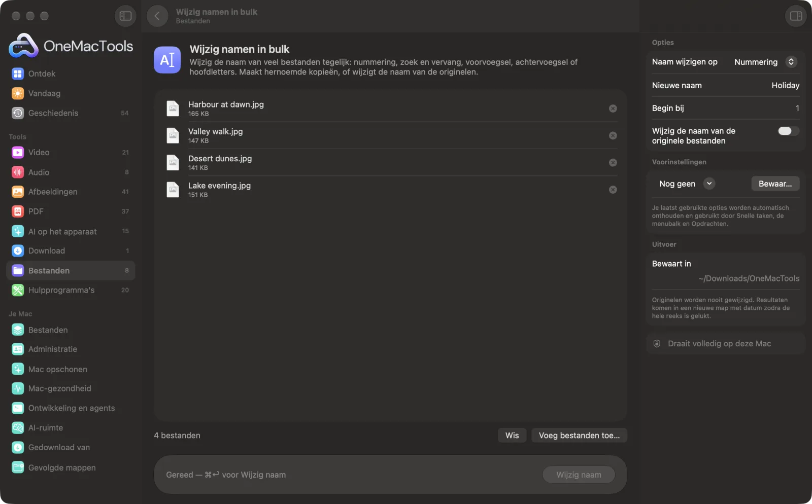The height and width of the screenshot is (504, 812).
Task: Remove Lake evening.jpg from list
Action: (613, 190)
